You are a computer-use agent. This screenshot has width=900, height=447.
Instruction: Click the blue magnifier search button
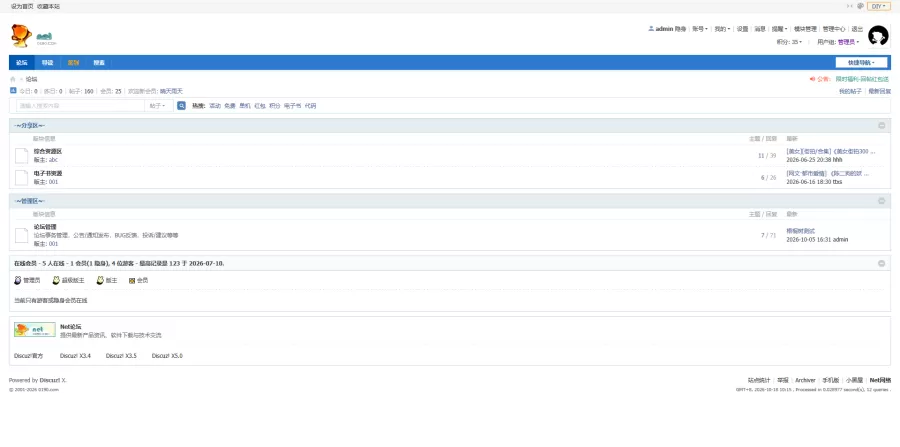point(181,106)
